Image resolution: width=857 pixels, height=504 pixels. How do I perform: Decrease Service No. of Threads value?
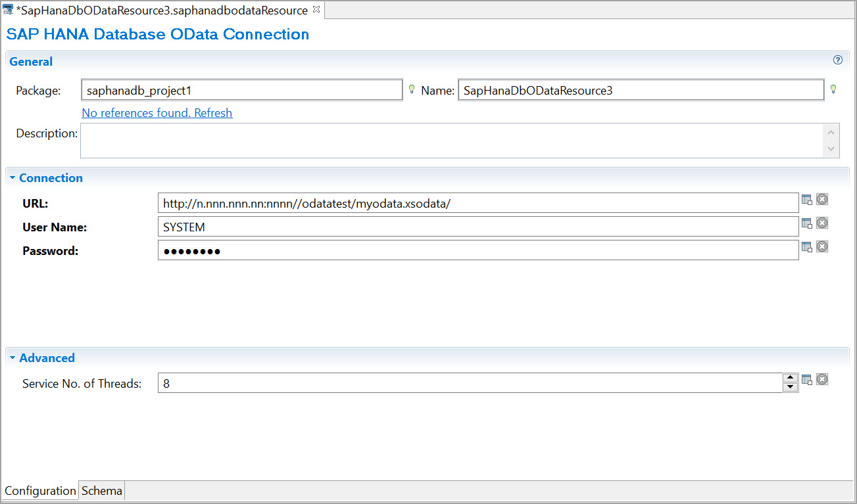point(790,387)
